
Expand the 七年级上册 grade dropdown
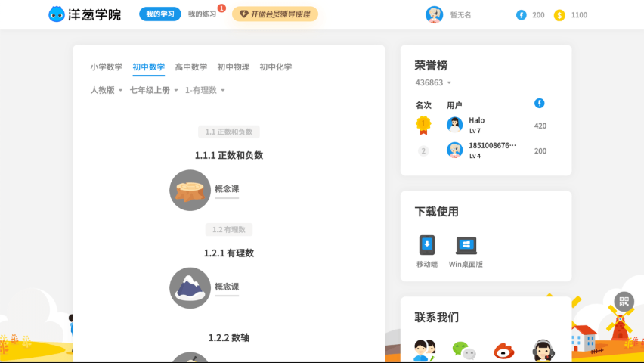point(154,90)
